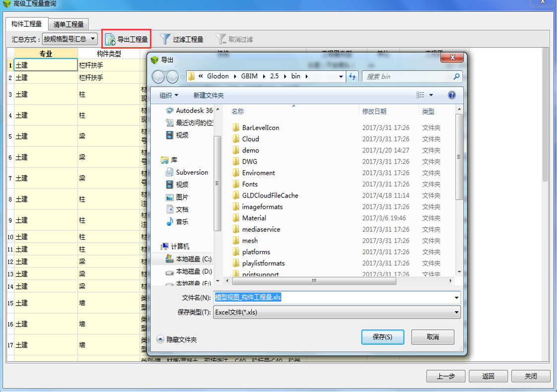The width and height of the screenshot is (557, 392).
Task: Expand the view options dropdown arrow
Action: 431,95
